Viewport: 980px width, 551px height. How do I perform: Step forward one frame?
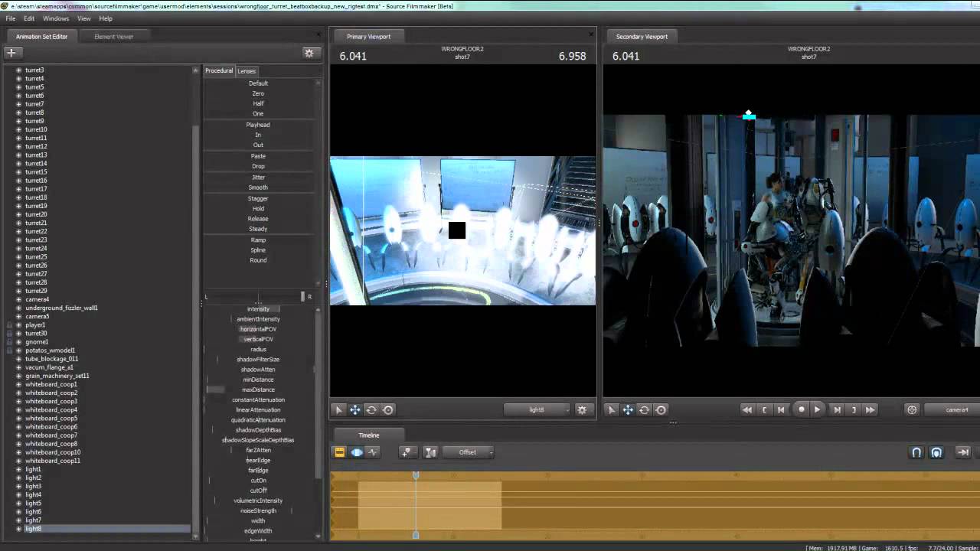pyautogui.click(x=837, y=410)
